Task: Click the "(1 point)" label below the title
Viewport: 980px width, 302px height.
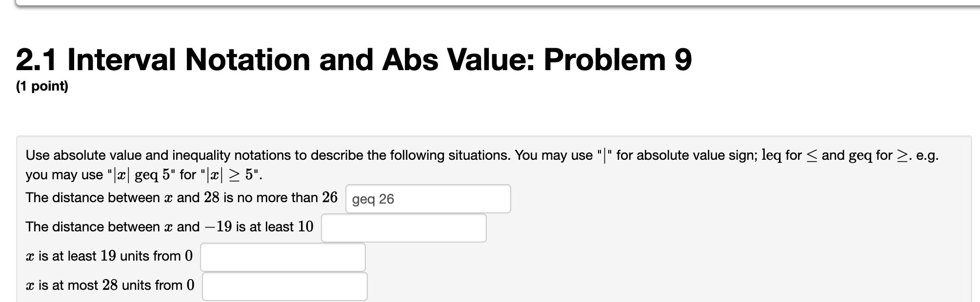Action: (43, 86)
